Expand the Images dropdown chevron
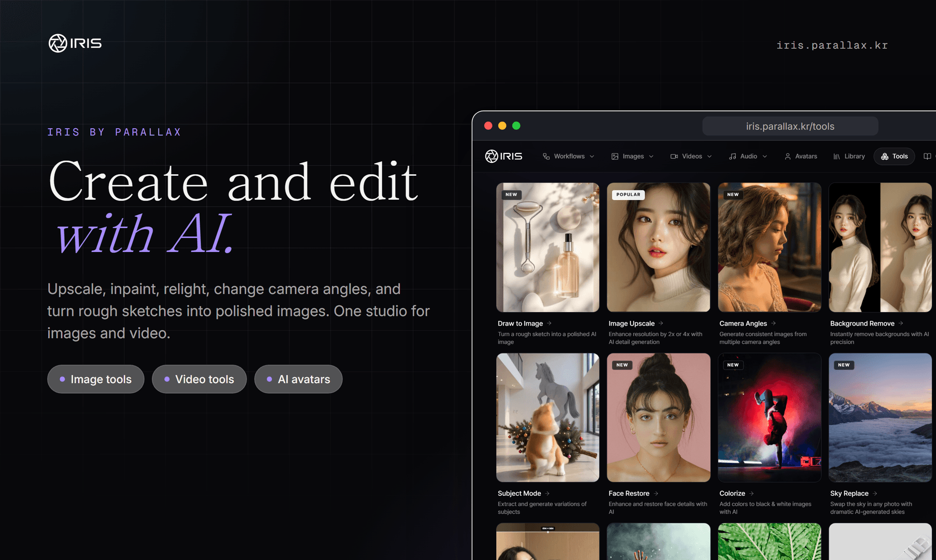 651,156
